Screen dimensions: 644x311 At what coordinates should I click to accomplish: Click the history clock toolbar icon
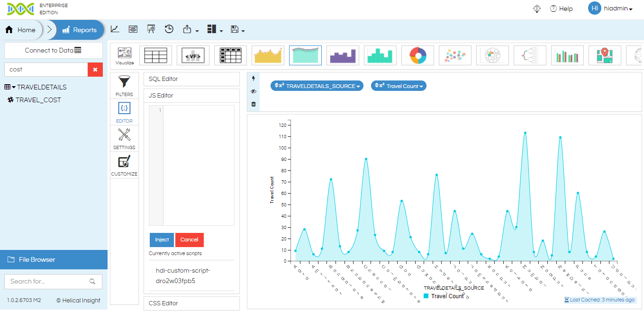pyautogui.click(x=169, y=29)
